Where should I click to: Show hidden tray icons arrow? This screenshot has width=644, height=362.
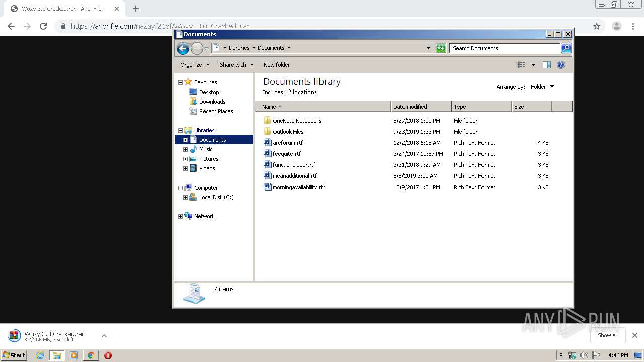coord(561,355)
